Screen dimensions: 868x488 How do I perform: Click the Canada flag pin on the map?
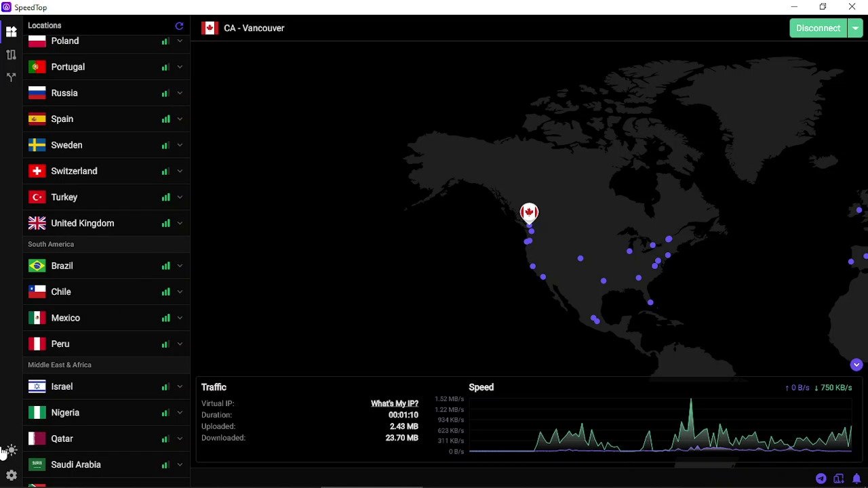529,212
